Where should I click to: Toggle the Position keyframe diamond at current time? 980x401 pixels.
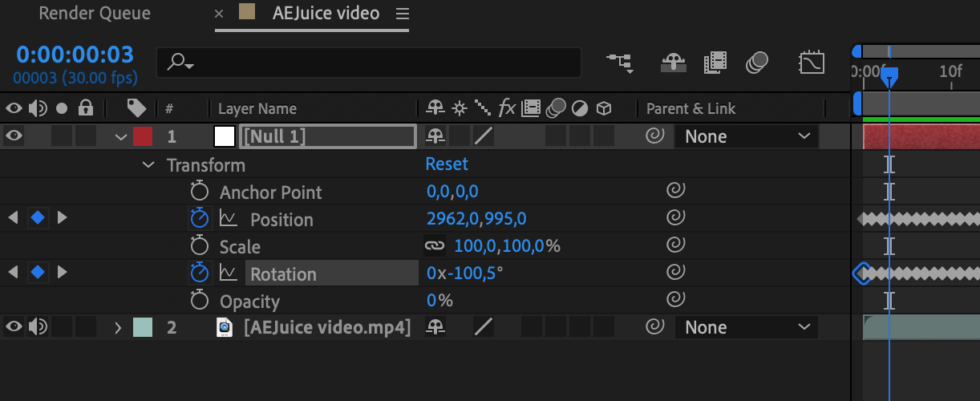[x=37, y=219]
